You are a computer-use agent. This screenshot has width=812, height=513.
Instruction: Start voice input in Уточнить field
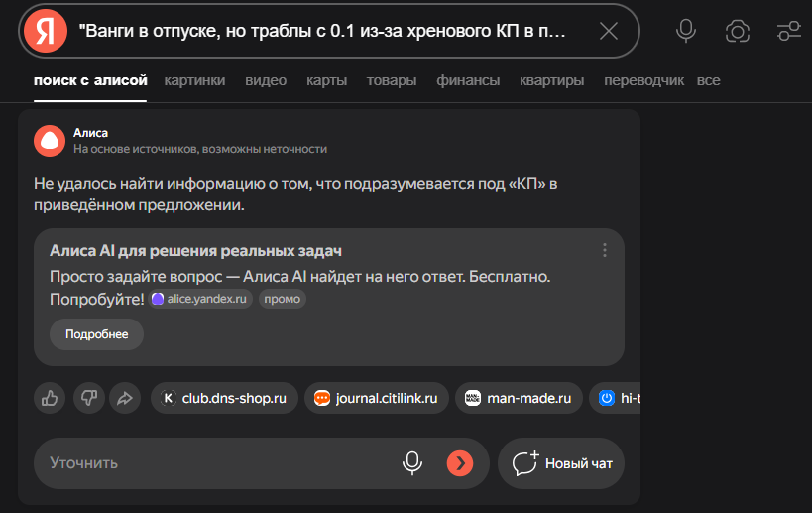412,463
